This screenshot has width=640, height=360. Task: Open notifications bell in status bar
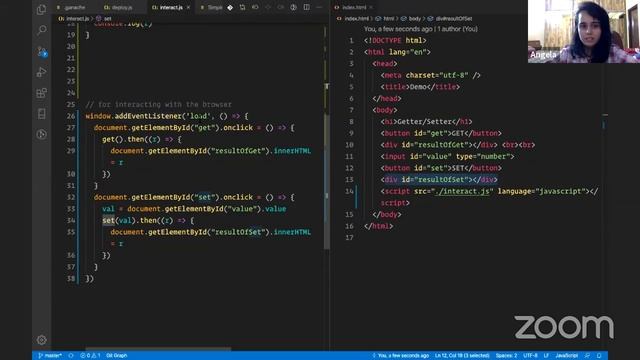(599, 356)
